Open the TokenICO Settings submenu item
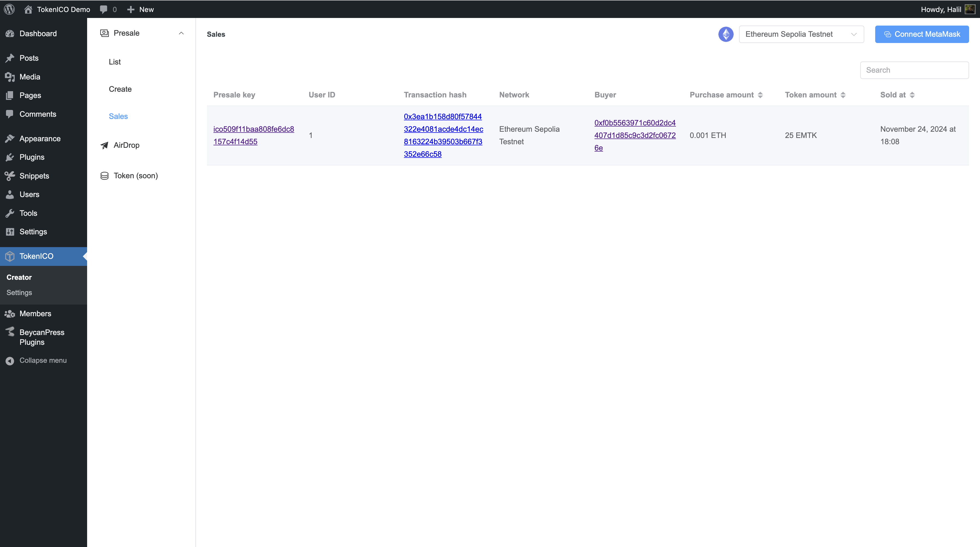The image size is (980, 547). (x=19, y=293)
